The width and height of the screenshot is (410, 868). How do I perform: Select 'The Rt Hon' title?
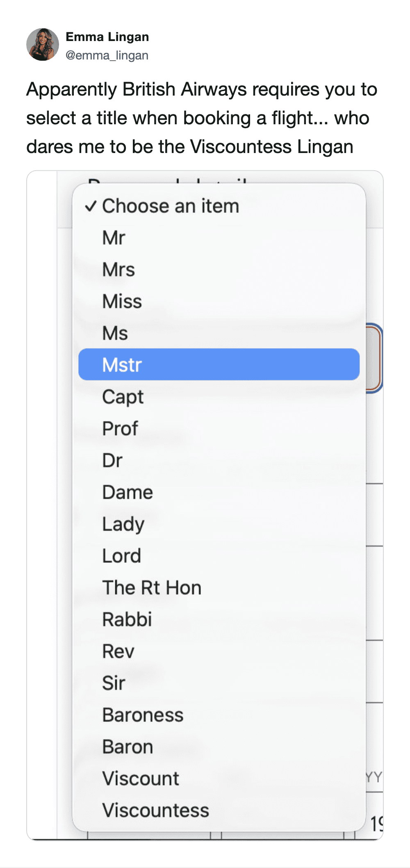point(152,588)
